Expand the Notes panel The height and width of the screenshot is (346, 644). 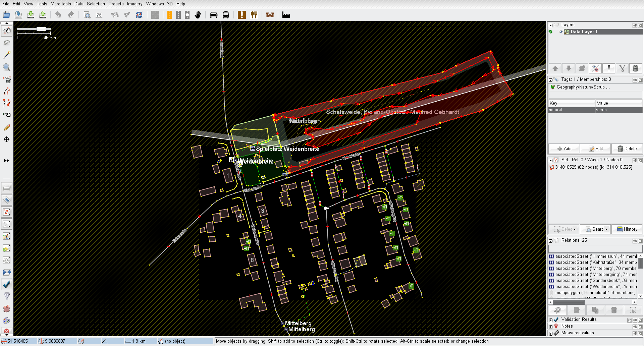[x=551, y=327]
